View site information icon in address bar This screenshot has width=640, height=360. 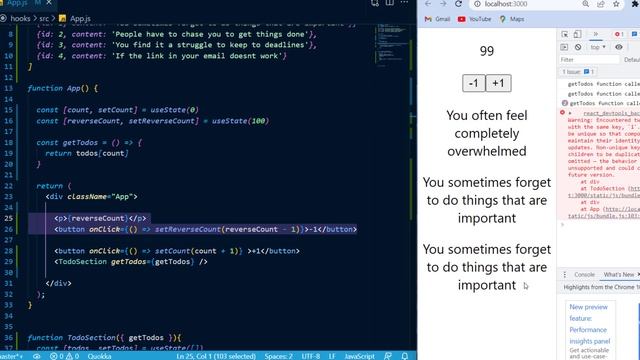[477, 4]
